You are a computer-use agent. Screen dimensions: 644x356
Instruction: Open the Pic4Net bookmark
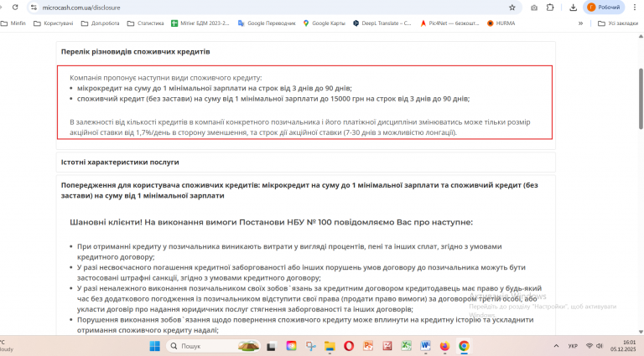pyautogui.click(x=449, y=23)
